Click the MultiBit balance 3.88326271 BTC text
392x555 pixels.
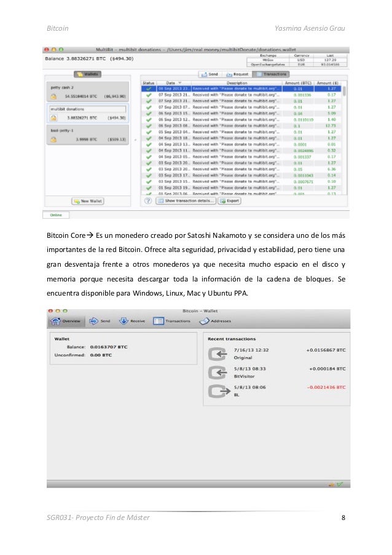pos(89,59)
